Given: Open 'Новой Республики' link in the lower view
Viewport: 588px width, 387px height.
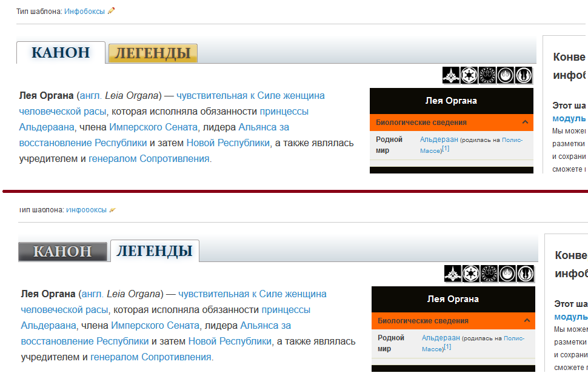Looking at the screenshot, I should click(230, 342).
